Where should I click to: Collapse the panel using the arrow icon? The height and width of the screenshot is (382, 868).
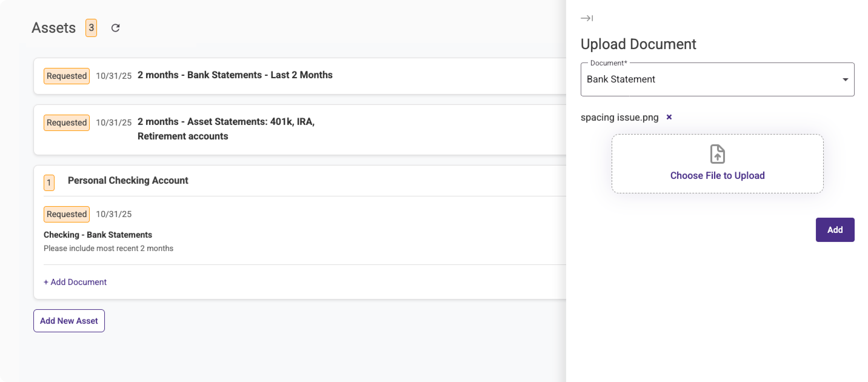click(587, 18)
